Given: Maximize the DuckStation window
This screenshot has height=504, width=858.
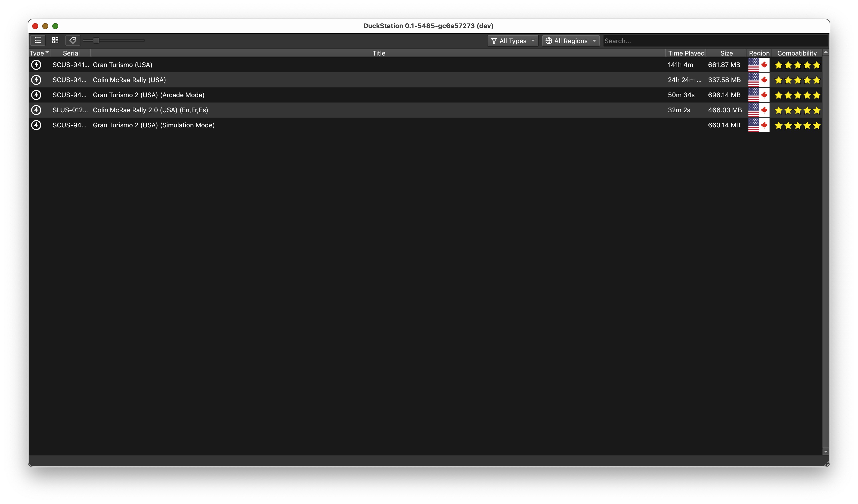Looking at the screenshot, I should [x=55, y=26].
